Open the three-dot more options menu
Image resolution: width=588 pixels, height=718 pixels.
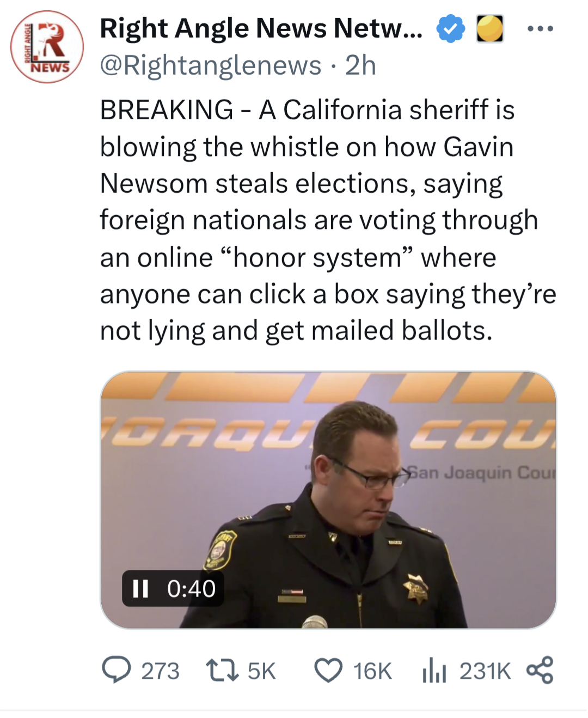coord(540,29)
